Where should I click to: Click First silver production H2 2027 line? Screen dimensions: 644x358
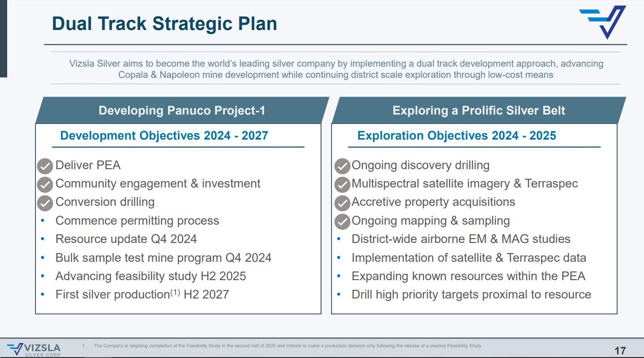pyautogui.click(x=142, y=294)
